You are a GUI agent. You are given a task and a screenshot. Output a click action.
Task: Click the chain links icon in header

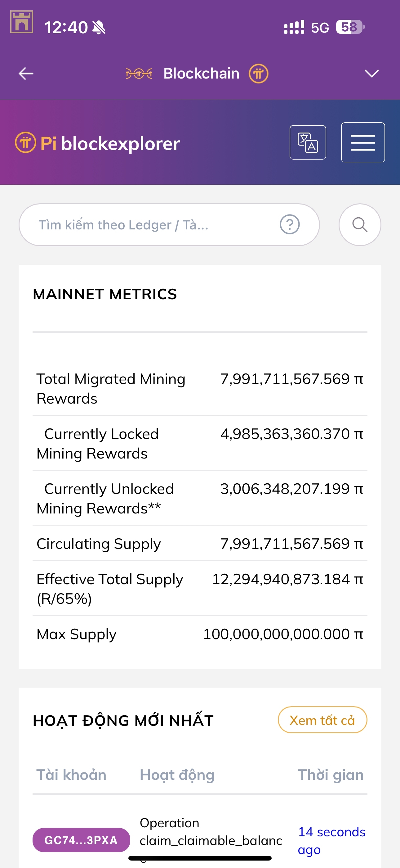pos(139,74)
